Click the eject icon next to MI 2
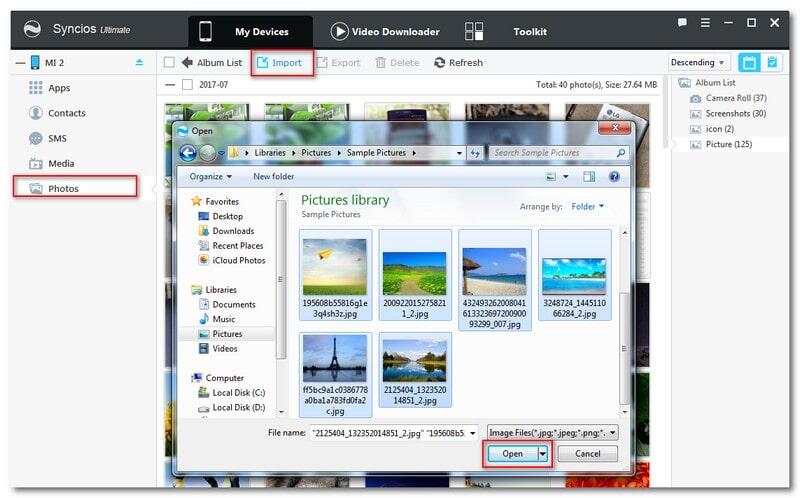Viewport: 800px width, 498px height. [x=139, y=63]
